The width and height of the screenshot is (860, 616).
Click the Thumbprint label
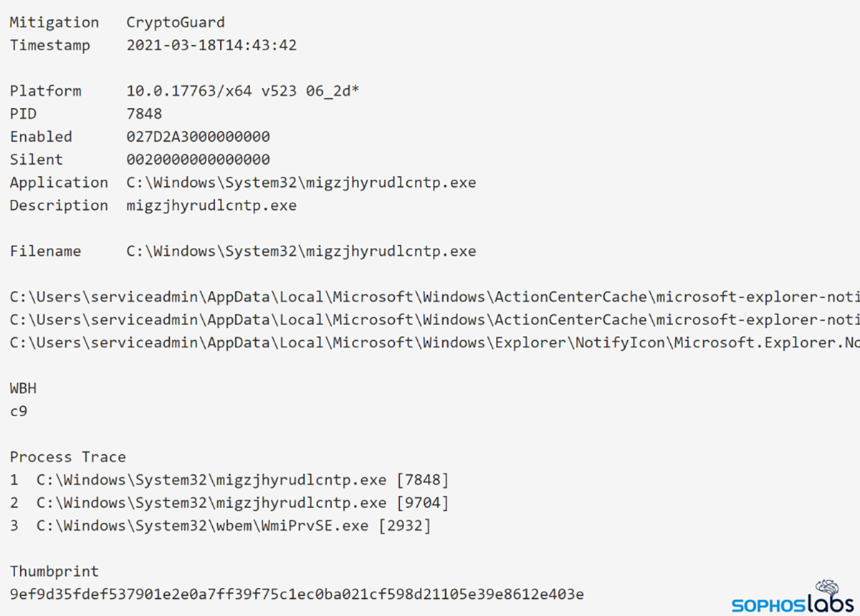point(54,572)
